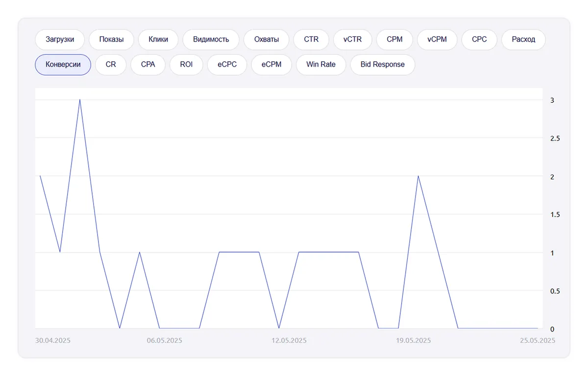Switch chart to CR metric
588x376 pixels.
point(111,65)
